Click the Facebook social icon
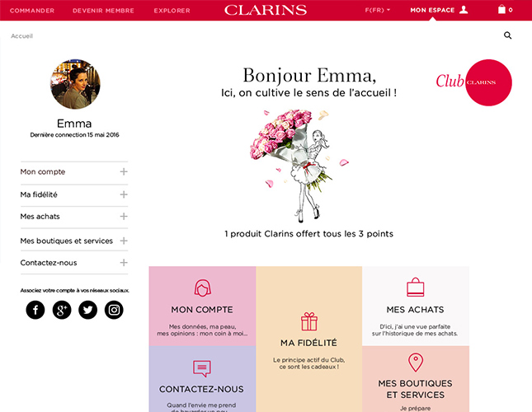The height and width of the screenshot is (412, 532). click(x=35, y=310)
